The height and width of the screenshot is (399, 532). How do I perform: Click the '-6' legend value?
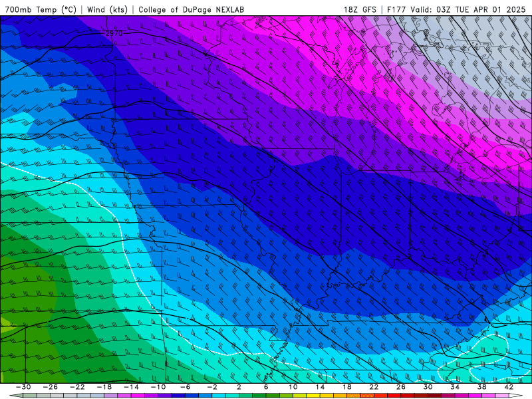(x=185, y=387)
